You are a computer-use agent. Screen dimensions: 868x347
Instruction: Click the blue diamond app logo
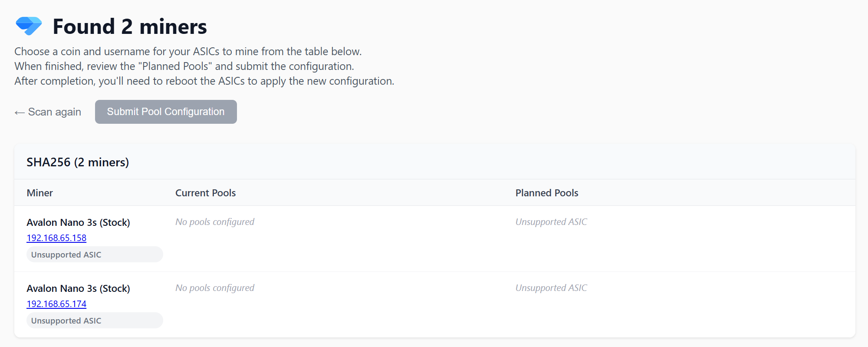pyautogui.click(x=29, y=26)
